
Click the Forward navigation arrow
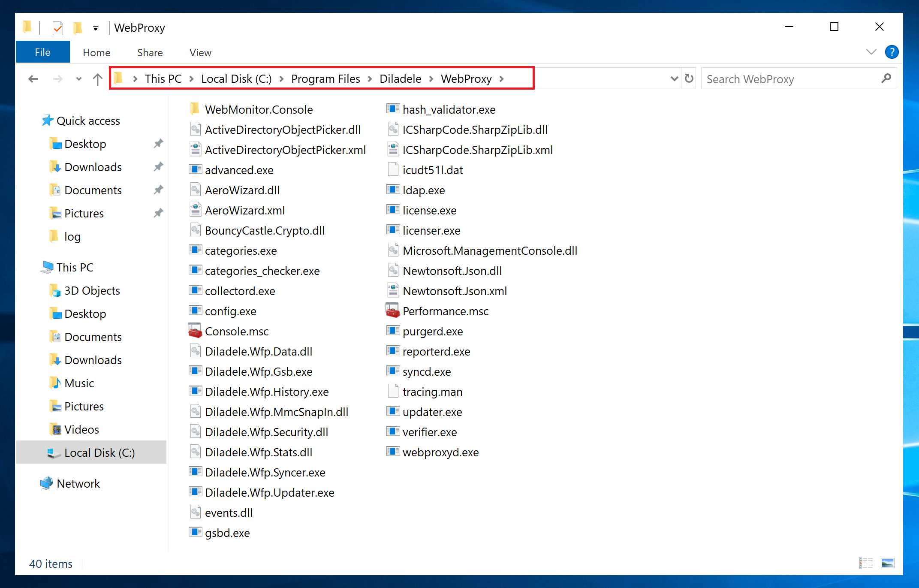point(58,79)
